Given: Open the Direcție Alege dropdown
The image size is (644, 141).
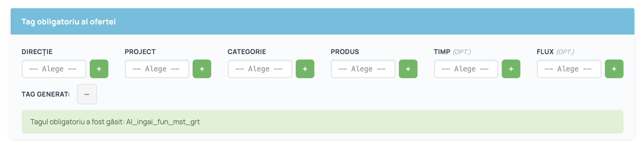Looking at the screenshot, I should tap(54, 69).
